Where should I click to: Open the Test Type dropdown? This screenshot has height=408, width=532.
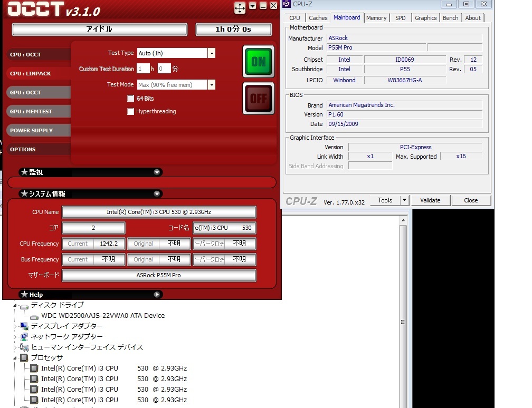click(x=211, y=53)
